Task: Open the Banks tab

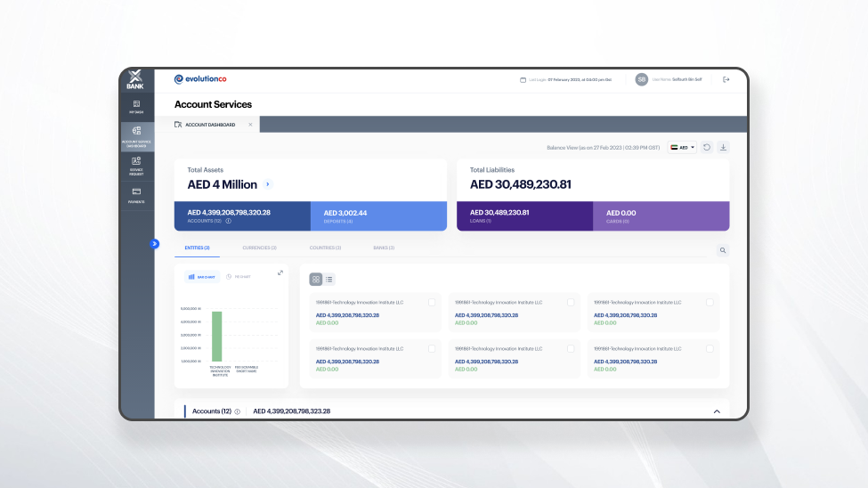Action: (x=384, y=248)
